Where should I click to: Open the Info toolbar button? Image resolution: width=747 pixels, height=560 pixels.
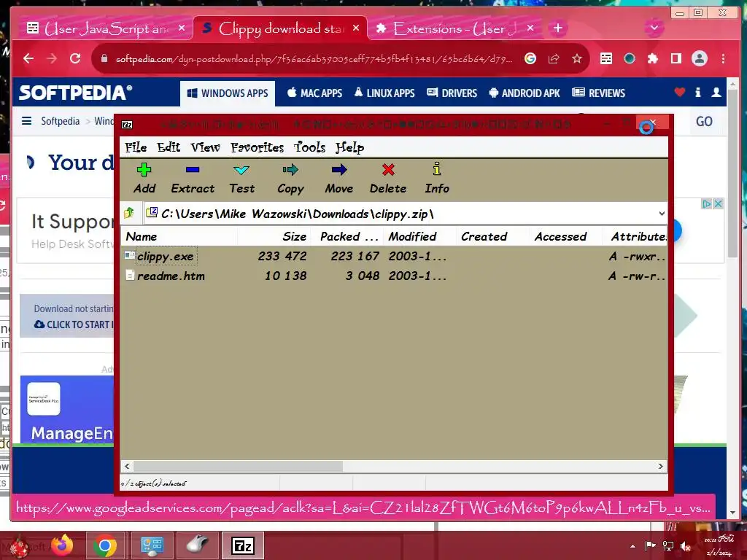pos(437,179)
